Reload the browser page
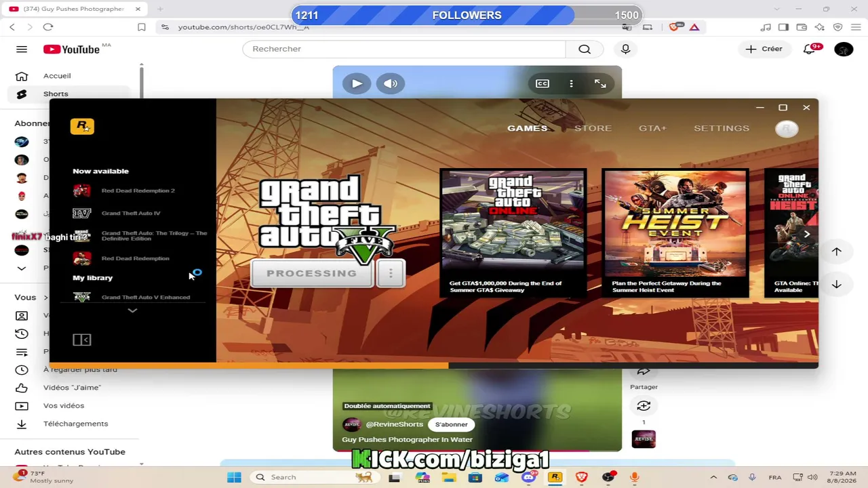The width and height of the screenshot is (868, 488). click(47, 27)
